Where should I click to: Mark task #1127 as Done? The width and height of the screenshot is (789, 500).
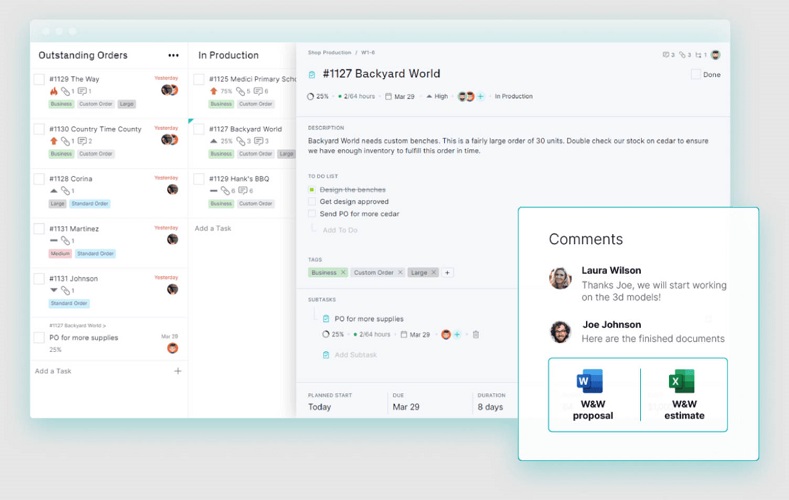[696, 75]
